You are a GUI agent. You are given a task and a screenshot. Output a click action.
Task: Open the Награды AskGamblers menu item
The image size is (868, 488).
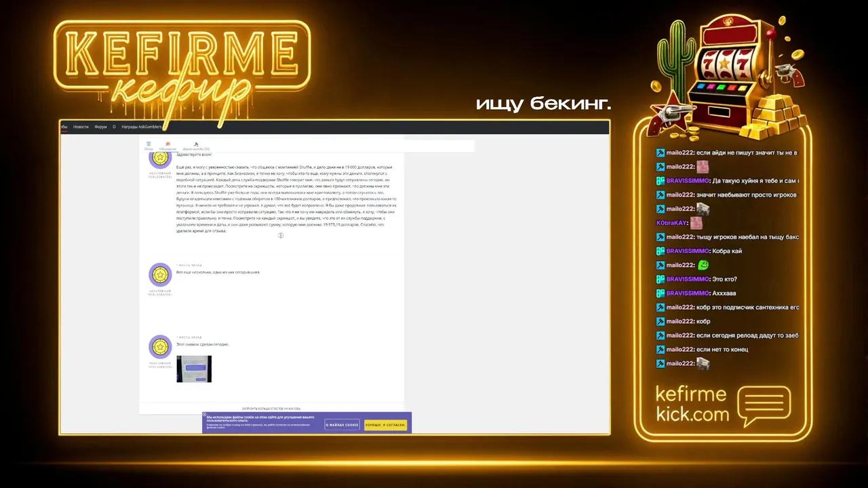pos(142,127)
